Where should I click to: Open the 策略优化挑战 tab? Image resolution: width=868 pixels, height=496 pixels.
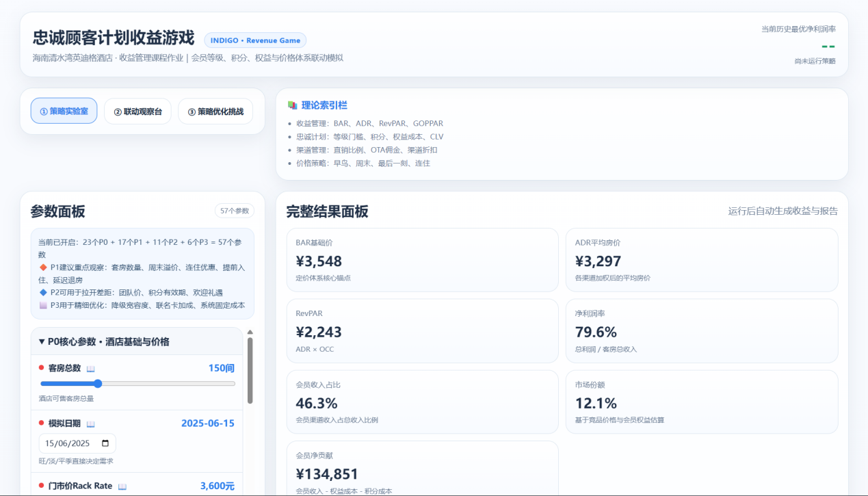(215, 111)
